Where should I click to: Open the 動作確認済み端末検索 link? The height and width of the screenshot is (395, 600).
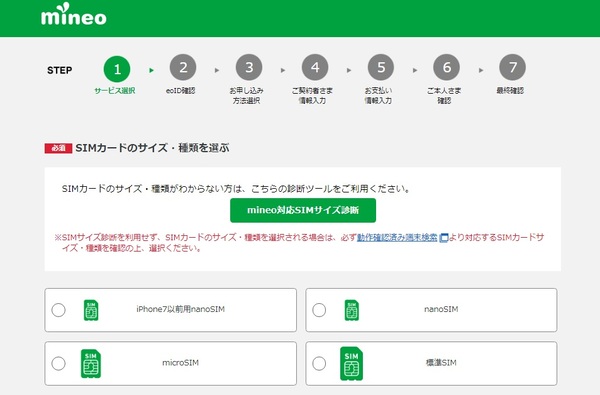(397, 238)
